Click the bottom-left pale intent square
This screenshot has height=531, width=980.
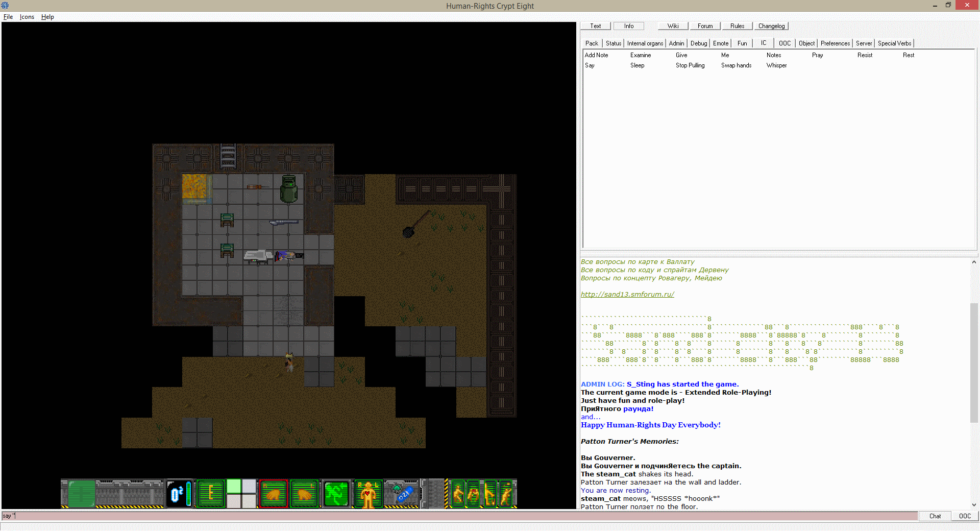(x=234, y=501)
